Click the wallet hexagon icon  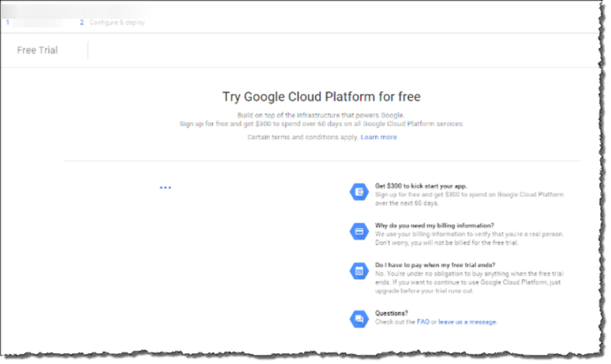[358, 191]
